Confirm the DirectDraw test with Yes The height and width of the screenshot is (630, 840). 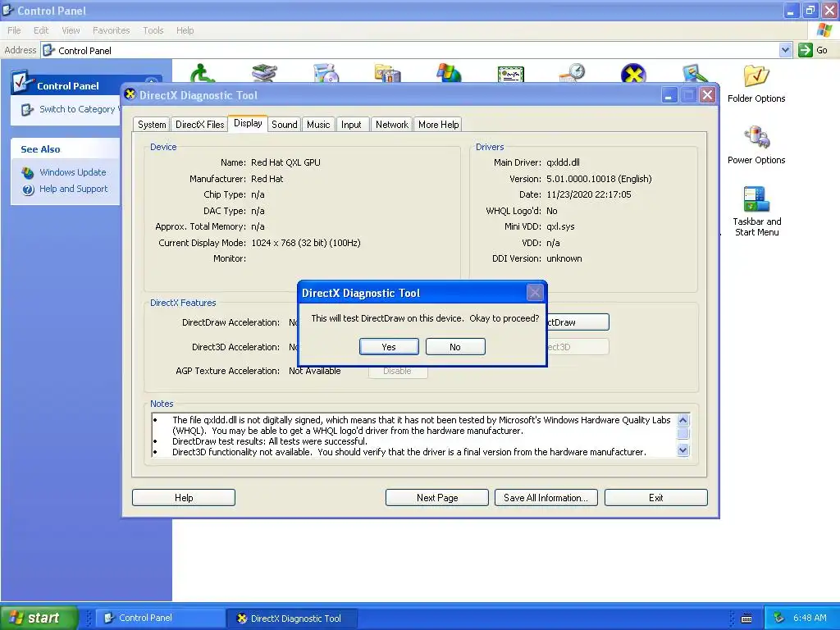coord(389,347)
